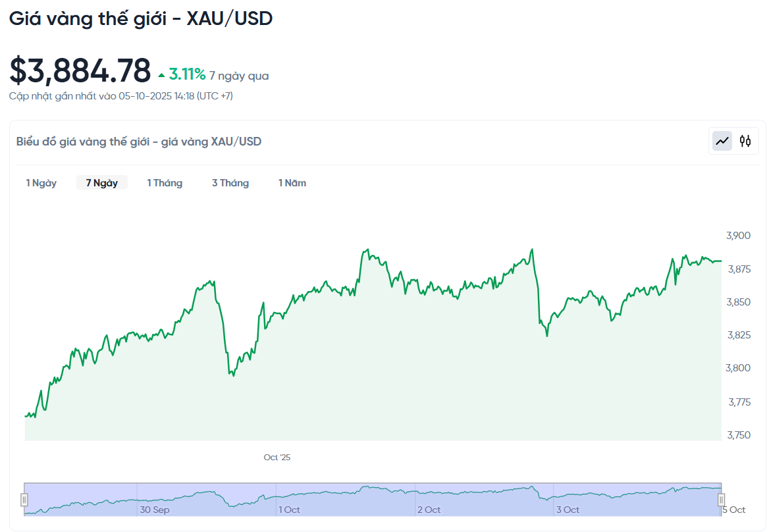767x532 pixels.
Task: Click the left range navigator handle
Action: 24,499
